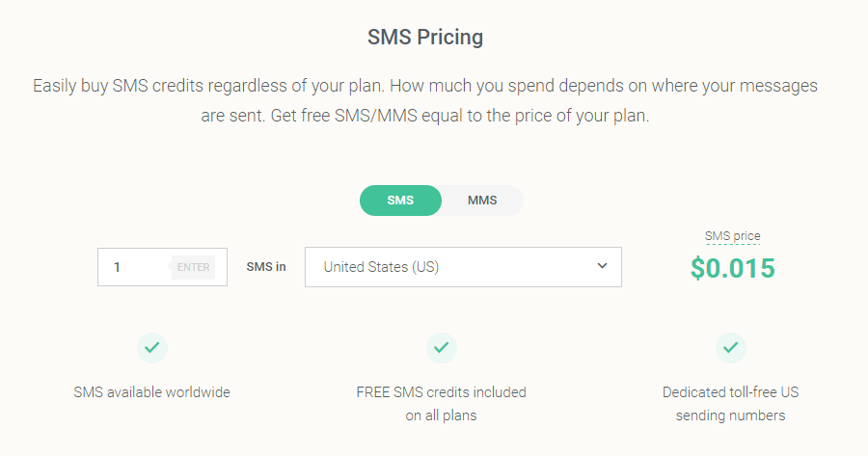Screen dimensions: 868x456
Task: Click the on all plans text line
Action: tap(441, 416)
